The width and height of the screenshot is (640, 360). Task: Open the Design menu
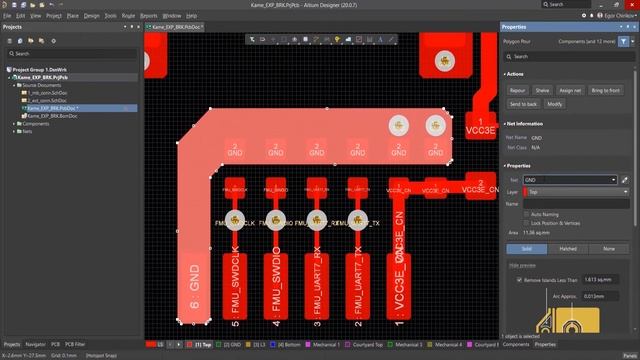click(x=91, y=16)
